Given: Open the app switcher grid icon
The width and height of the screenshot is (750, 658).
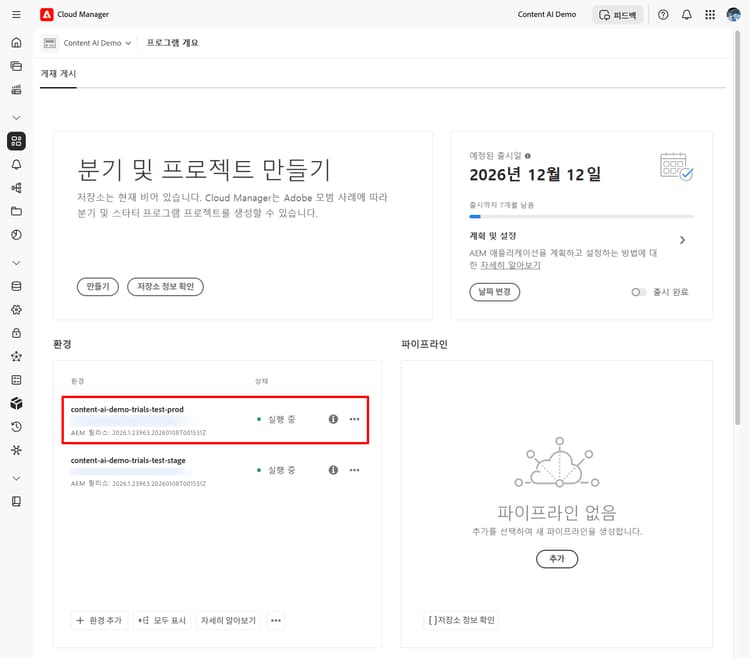Looking at the screenshot, I should 710,15.
